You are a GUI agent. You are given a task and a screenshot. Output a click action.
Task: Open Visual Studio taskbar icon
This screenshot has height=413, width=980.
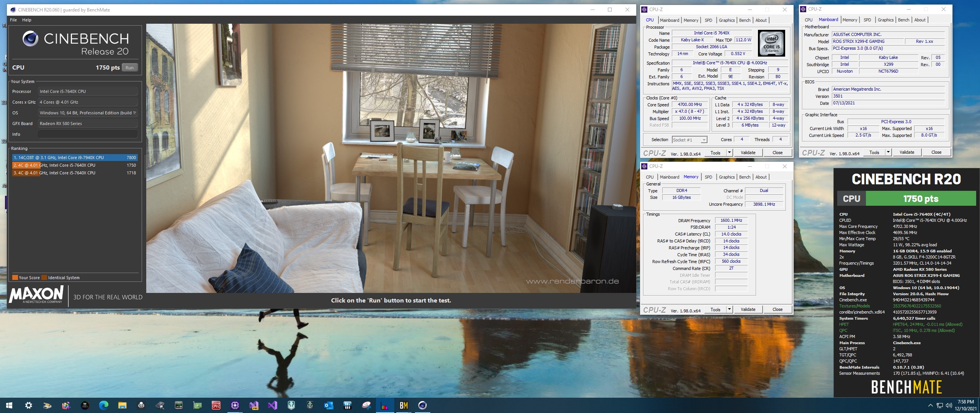(272, 405)
